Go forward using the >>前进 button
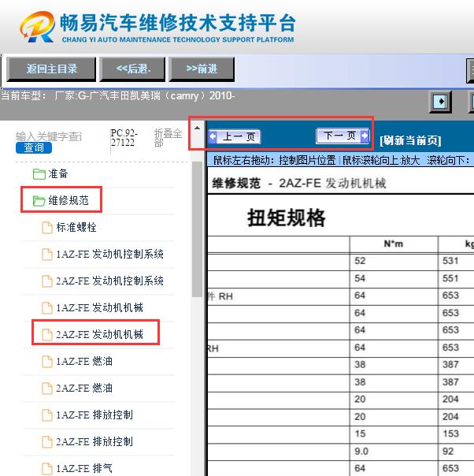Image resolution: width=474 pixels, height=476 pixels. coord(202,69)
